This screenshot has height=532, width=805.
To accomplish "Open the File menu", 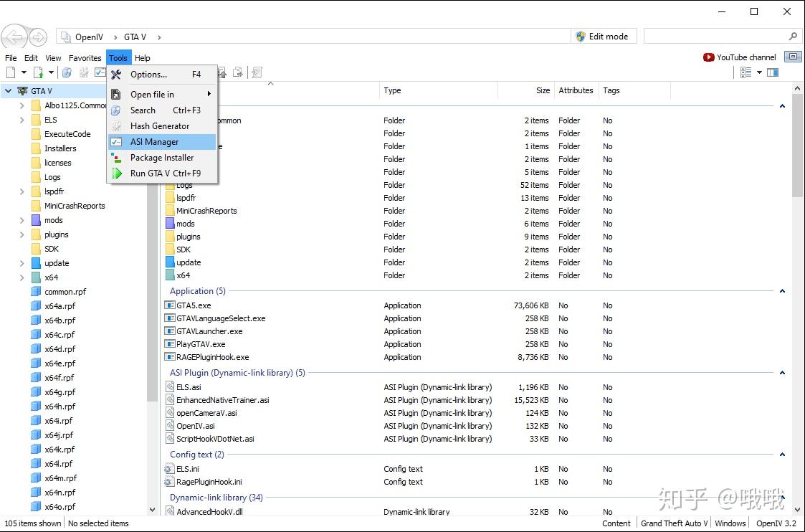I will tap(11, 58).
